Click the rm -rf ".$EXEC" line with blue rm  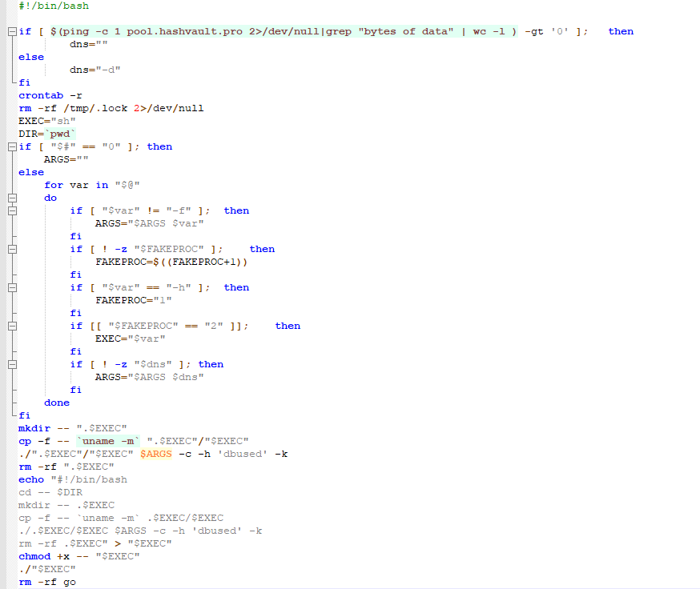[x=66, y=467]
